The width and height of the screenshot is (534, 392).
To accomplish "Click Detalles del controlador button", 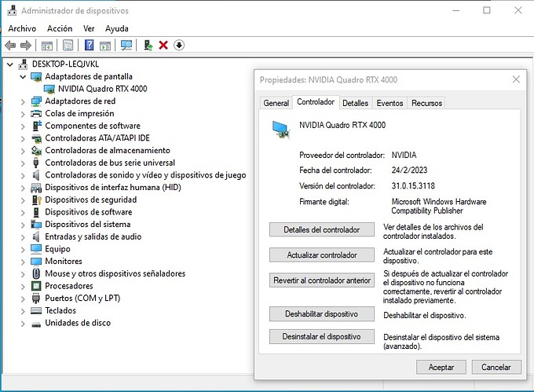I will [322, 229].
